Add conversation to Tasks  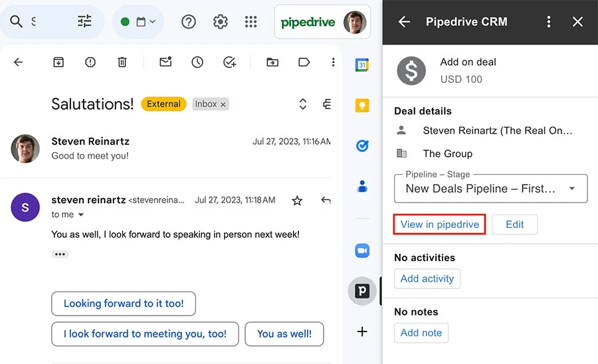pos(230,62)
